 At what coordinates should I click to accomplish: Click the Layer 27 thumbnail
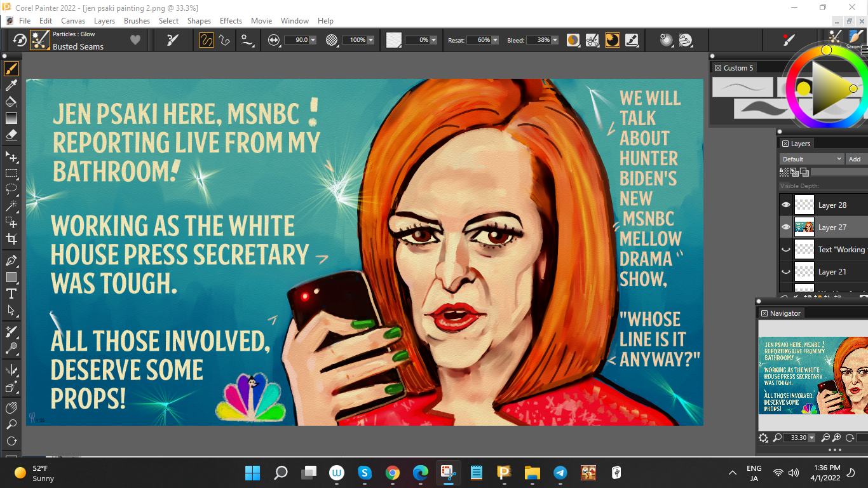coord(804,227)
